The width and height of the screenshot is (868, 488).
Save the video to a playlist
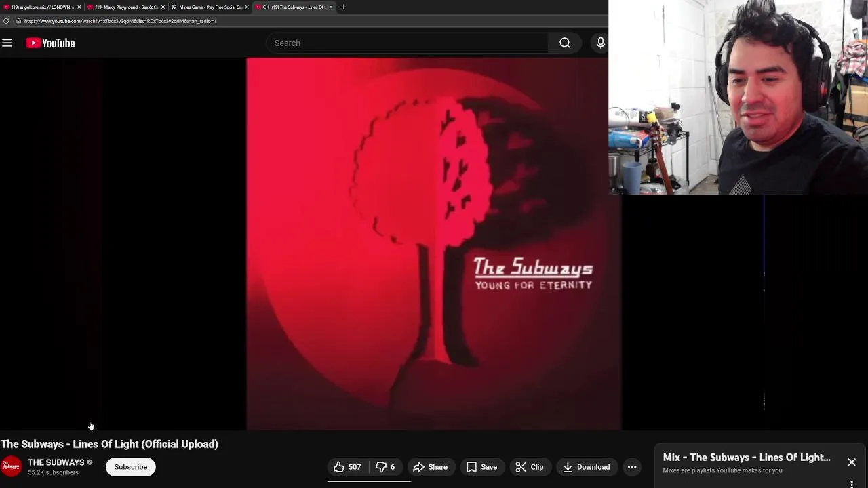[x=481, y=467]
